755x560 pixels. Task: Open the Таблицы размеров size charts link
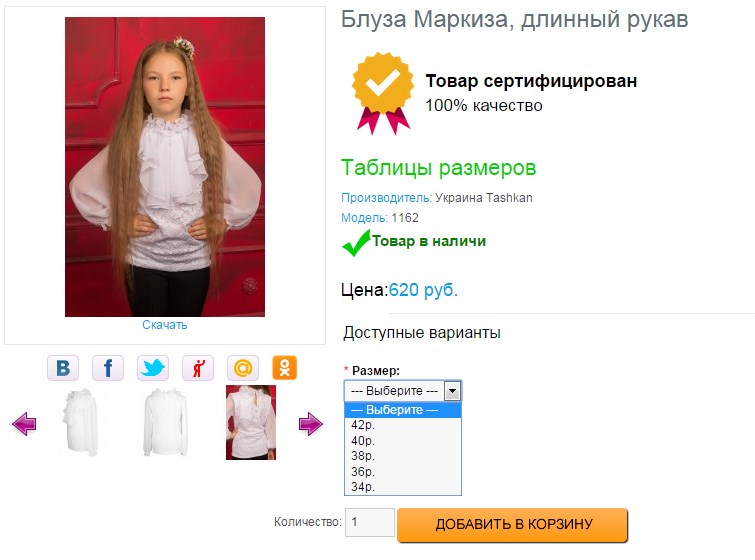pyautogui.click(x=438, y=167)
